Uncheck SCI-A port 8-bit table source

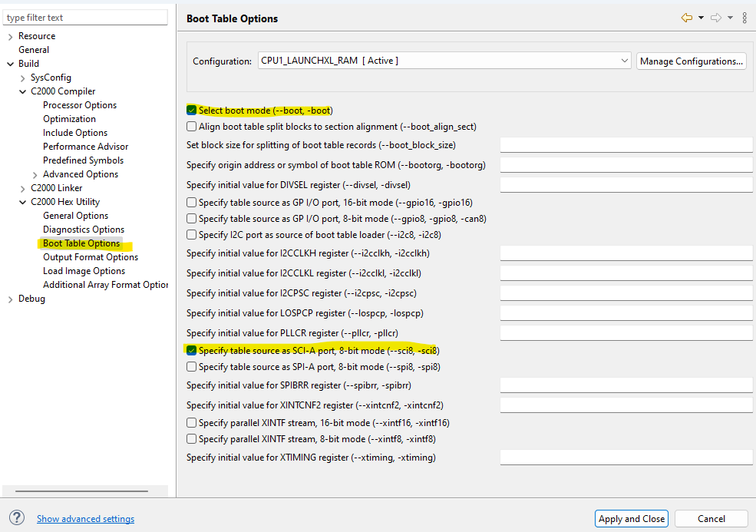[x=190, y=349]
